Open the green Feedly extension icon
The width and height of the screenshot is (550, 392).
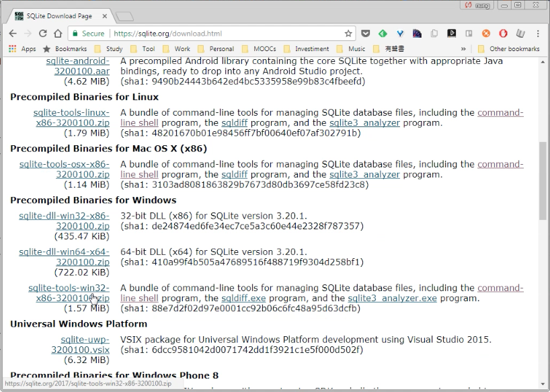tap(383, 34)
